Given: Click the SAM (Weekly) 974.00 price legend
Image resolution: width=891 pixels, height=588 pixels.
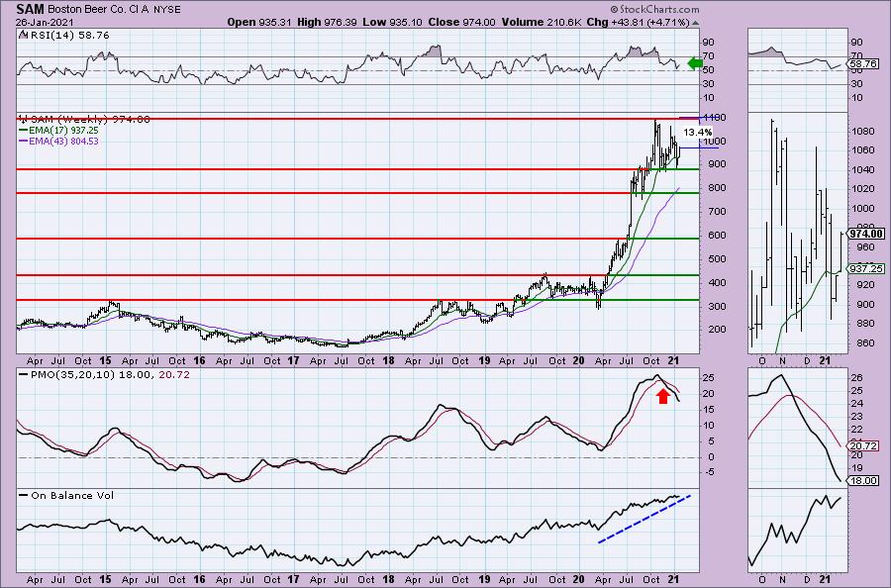Looking at the screenshot, I should tap(85, 120).
